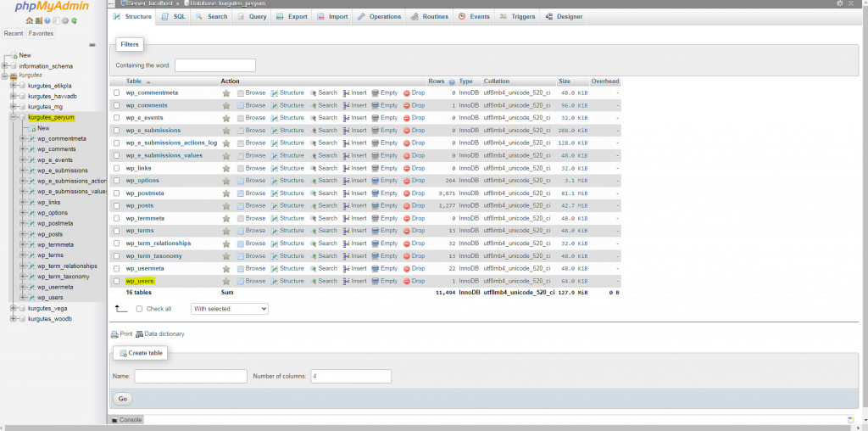Screen dimensions: 868x431
Task: Click the Log out door icon
Action: point(38,21)
